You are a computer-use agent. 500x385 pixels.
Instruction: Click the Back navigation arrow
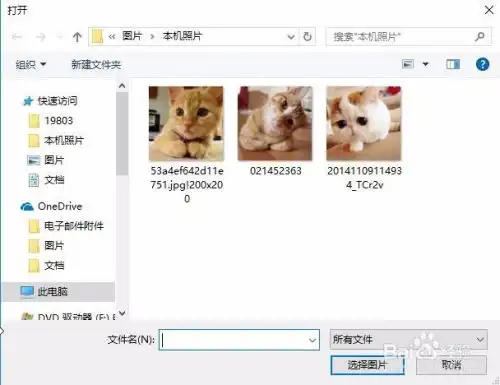[17, 36]
